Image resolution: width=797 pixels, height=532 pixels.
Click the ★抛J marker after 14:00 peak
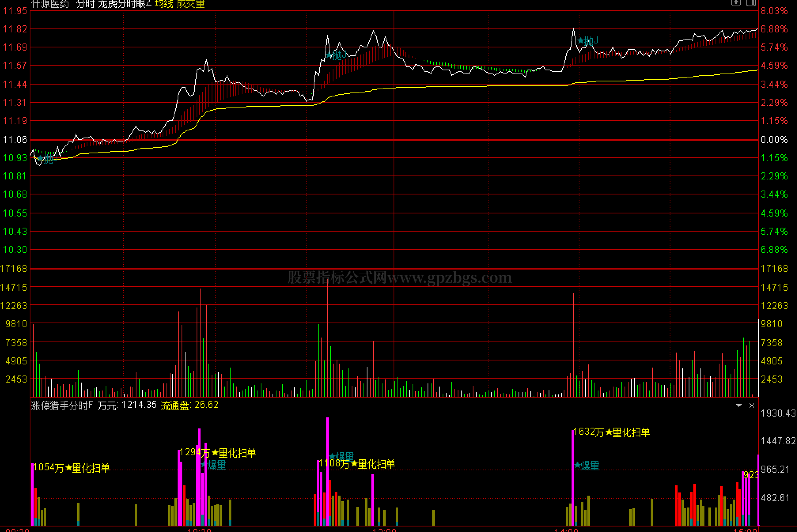588,40
